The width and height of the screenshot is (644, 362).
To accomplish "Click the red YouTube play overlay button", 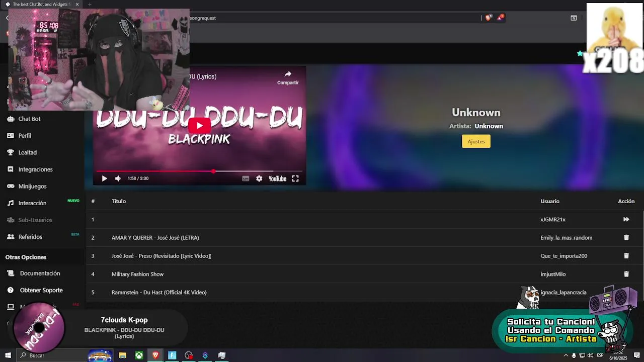I will (x=199, y=125).
